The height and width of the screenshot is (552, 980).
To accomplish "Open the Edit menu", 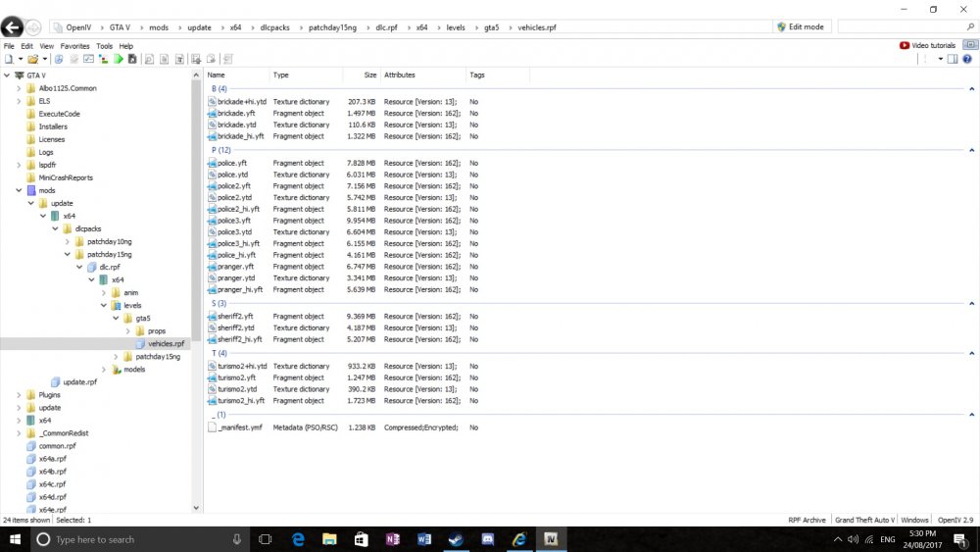I will 26,46.
